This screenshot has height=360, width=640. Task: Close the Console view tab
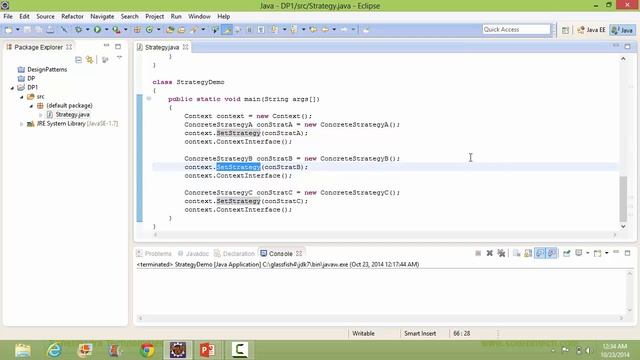pyautogui.click(x=299, y=253)
